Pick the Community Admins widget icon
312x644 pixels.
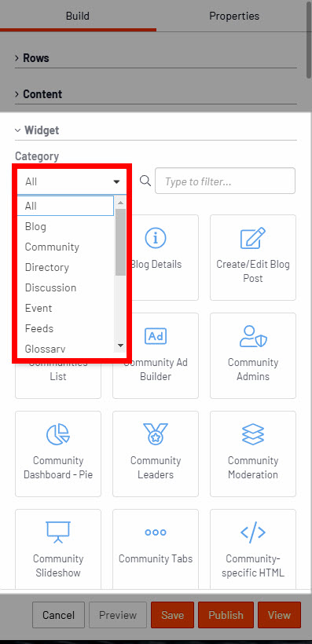(253, 336)
